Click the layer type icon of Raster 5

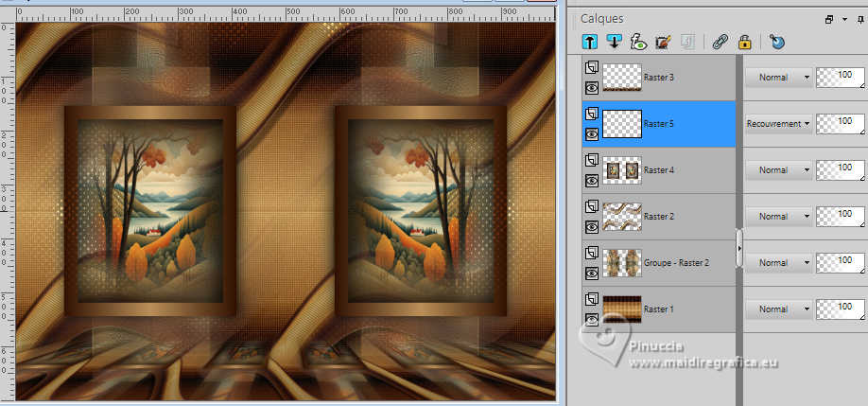tap(591, 115)
